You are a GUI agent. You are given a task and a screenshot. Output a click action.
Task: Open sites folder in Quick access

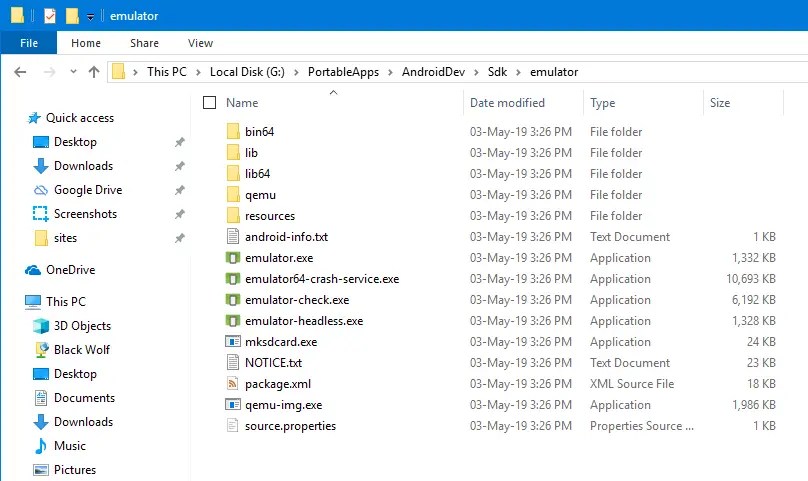coord(55,238)
